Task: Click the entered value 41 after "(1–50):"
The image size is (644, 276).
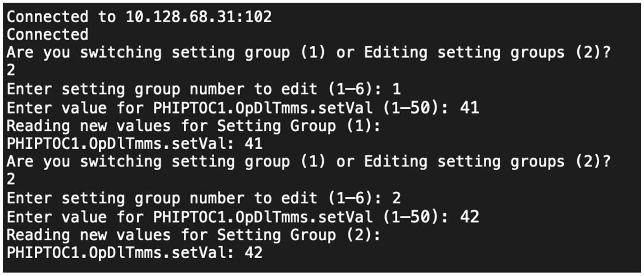Action: (x=470, y=108)
